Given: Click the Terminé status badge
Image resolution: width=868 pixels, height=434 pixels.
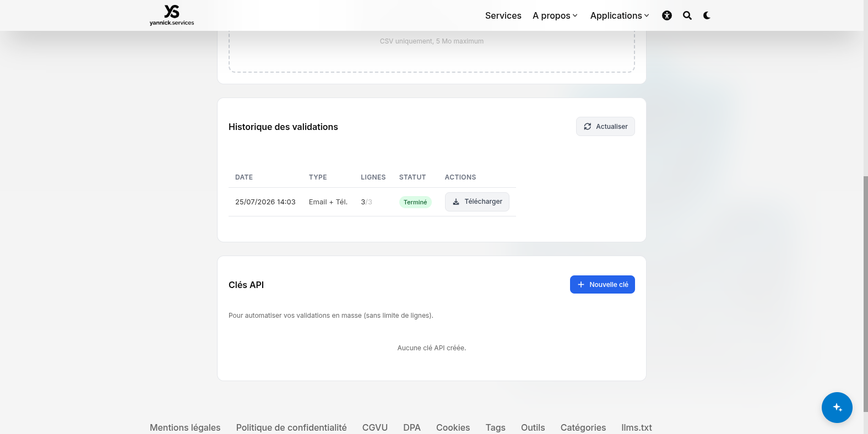Looking at the screenshot, I should click(x=415, y=202).
